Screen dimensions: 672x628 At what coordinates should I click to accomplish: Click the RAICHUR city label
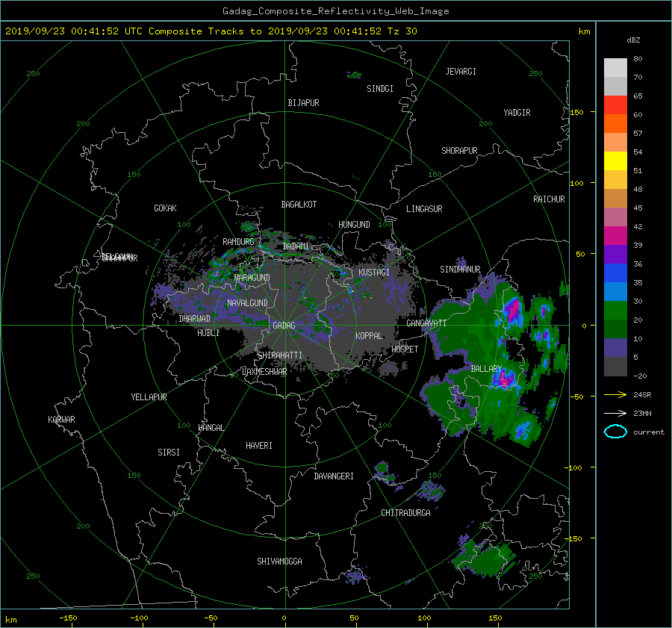click(x=549, y=199)
